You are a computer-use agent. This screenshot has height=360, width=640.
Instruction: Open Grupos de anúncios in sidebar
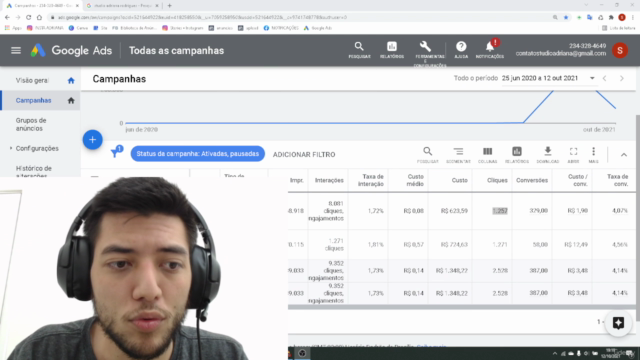pyautogui.click(x=31, y=124)
